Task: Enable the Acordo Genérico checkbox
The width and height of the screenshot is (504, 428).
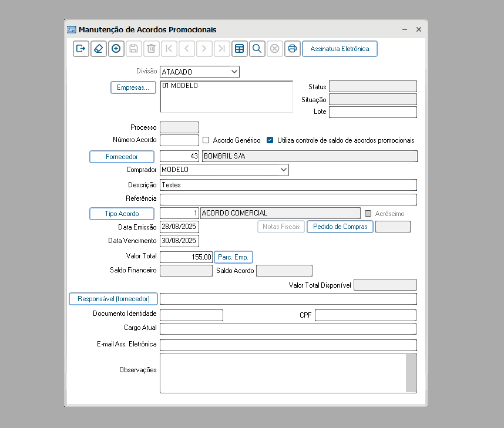Action: (206, 140)
